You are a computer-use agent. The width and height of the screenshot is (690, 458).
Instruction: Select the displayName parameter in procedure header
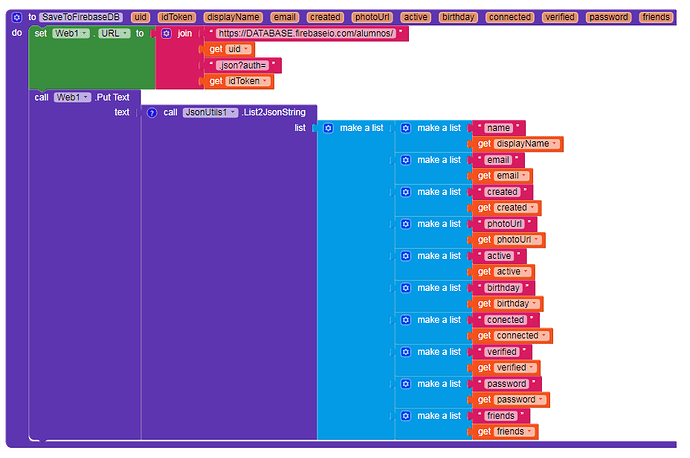[233, 17]
